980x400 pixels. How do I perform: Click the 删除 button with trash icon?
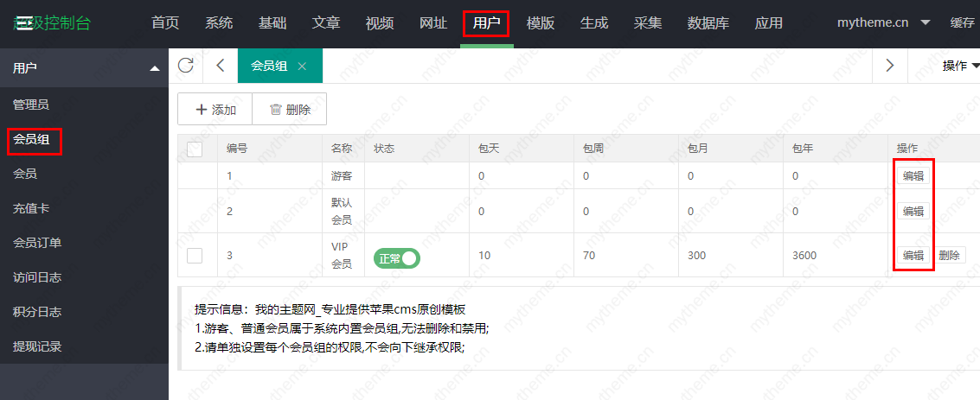point(290,110)
